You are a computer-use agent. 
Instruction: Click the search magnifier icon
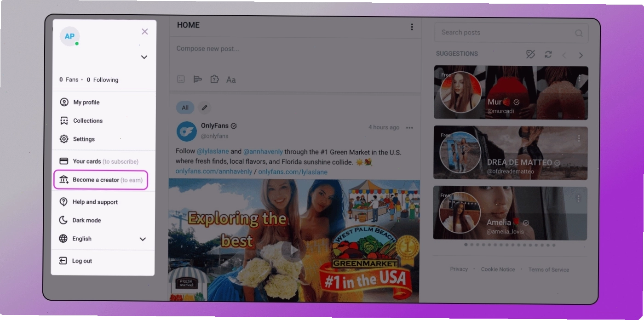click(x=579, y=33)
